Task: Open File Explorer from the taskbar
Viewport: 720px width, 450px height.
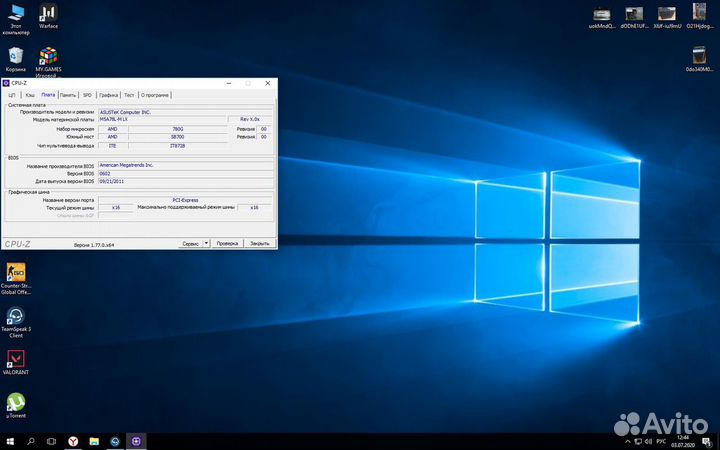Action: [x=94, y=441]
